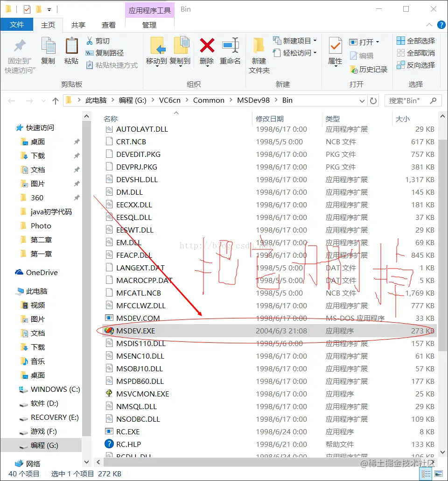Click the blue Help question mark icon
The height and width of the screenshot is (481, 448).
[441, 25]
